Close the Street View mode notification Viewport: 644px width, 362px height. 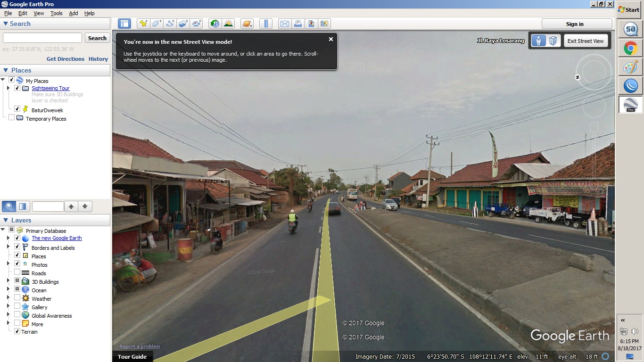coord(331,39)
